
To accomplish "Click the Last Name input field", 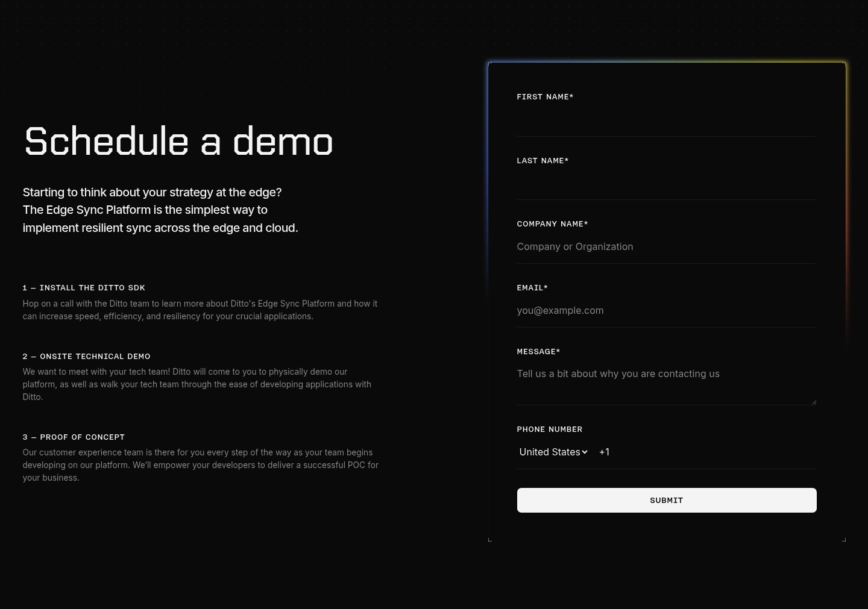I will pos(666,186).
